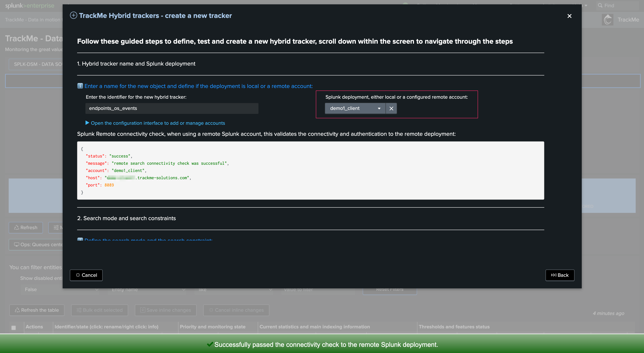
Task: Click recycle icon on Refresh button
Action: [16, 227]
